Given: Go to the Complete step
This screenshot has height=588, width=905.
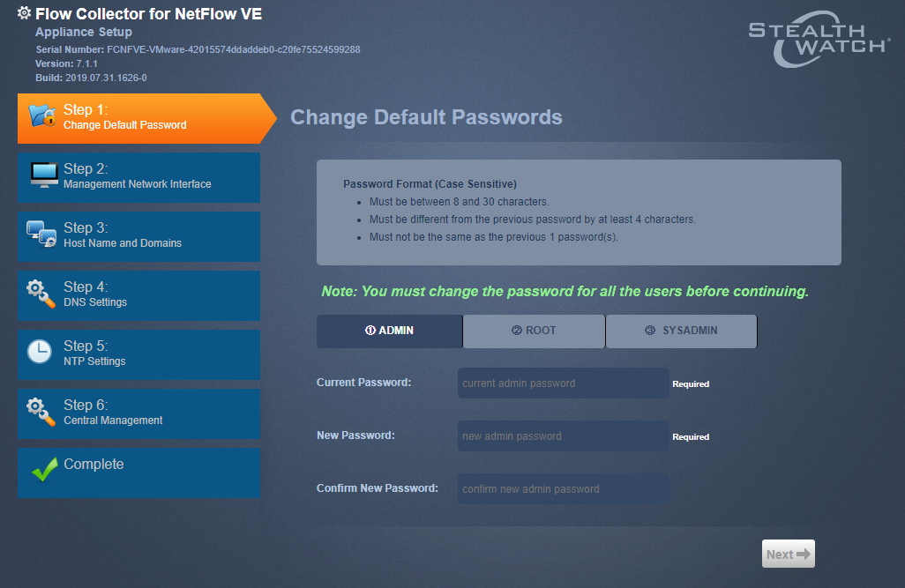Looking at the screenshot, I should 138,473.
